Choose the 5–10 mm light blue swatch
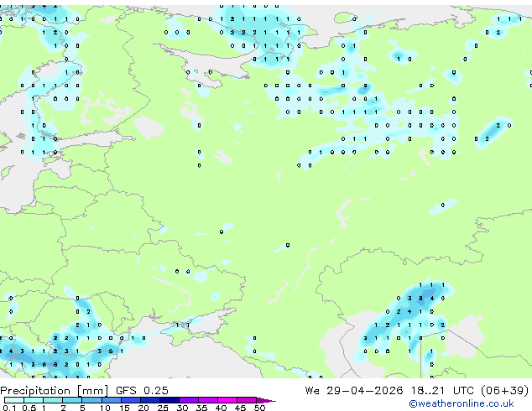Screen dimensions: 532x411 (x=91, y=400)
